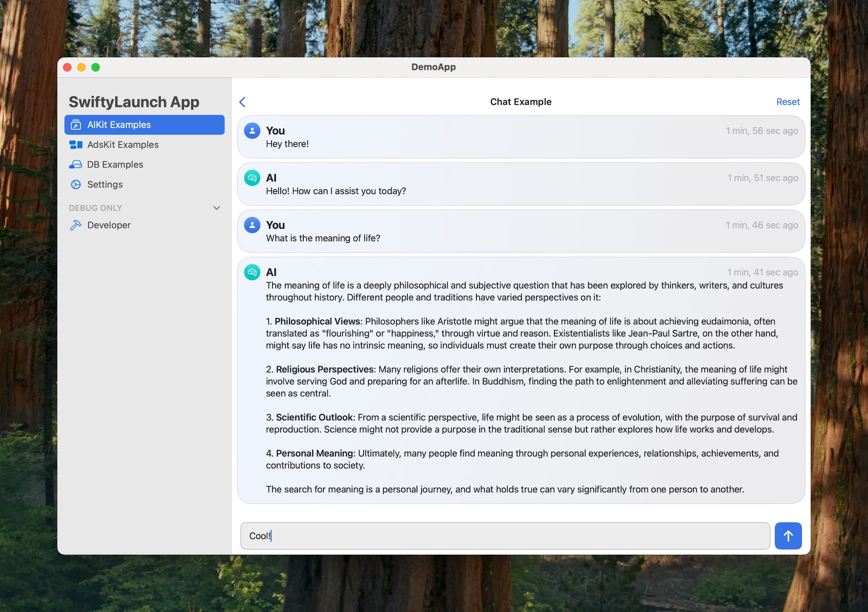Click the Settings gear icon in sidebar
The width and height of the screenshot is (868, 612).
point(76,185)
